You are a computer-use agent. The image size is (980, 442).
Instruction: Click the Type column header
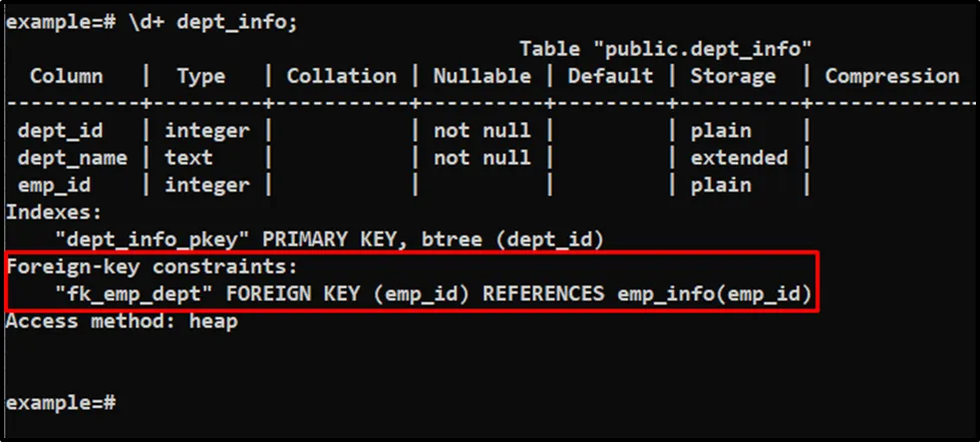[x=200, y=76]
